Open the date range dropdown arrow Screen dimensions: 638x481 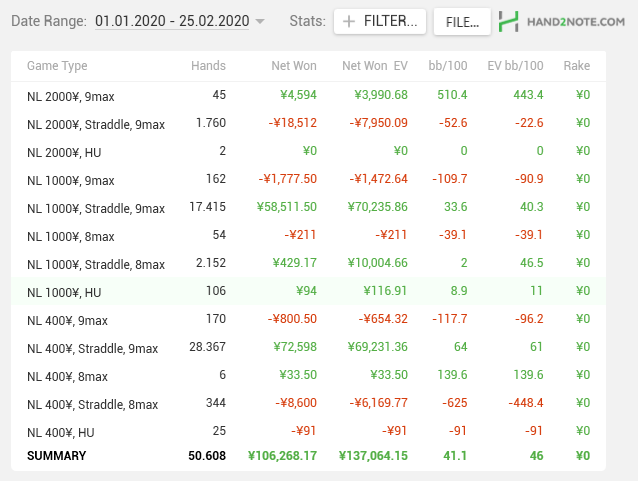[260, 21]
